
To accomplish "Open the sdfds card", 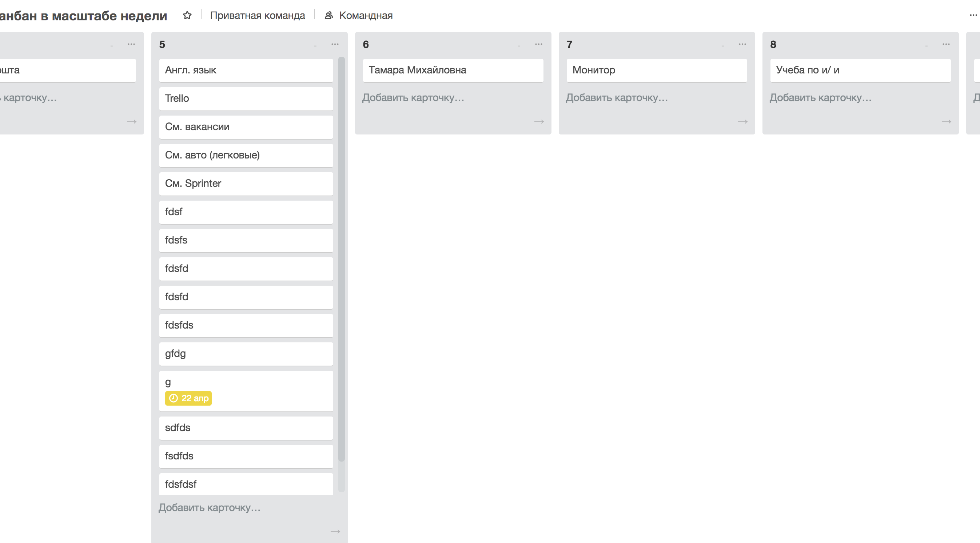I will point(246,428).
